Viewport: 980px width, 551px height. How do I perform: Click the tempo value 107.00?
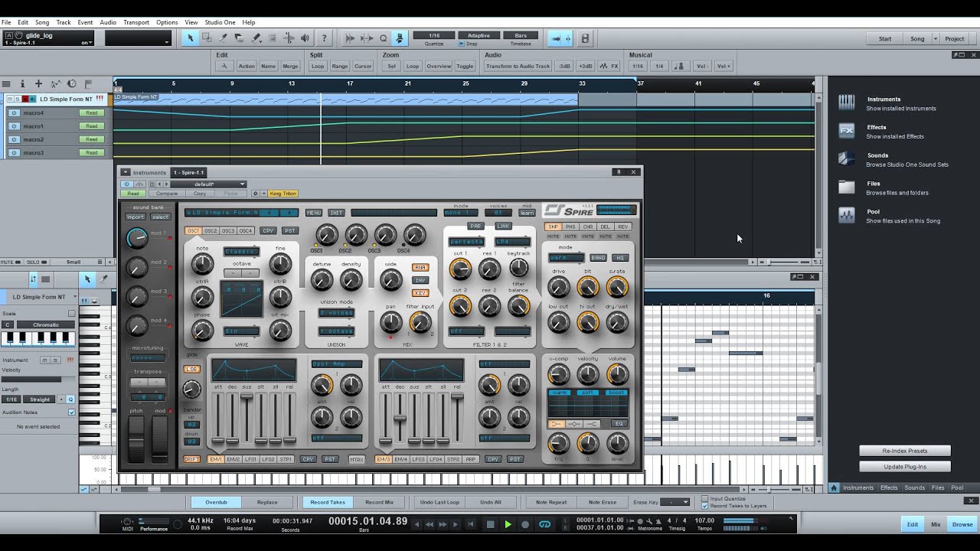tap(704, 520)
